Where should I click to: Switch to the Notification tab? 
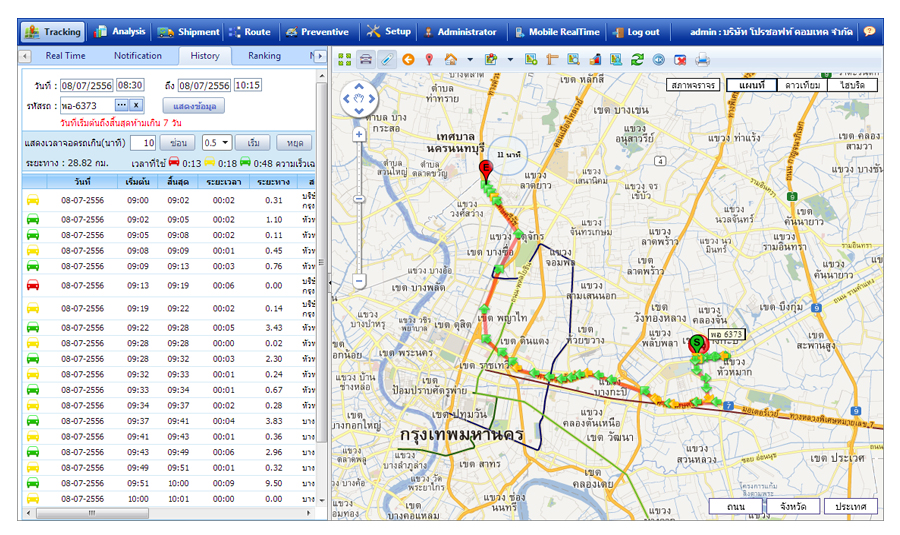click(138, 56)
